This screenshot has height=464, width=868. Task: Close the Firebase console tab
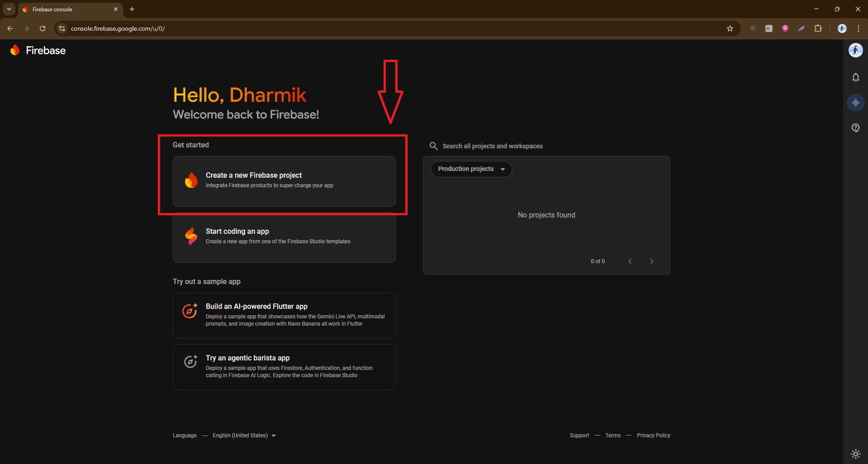116,9
